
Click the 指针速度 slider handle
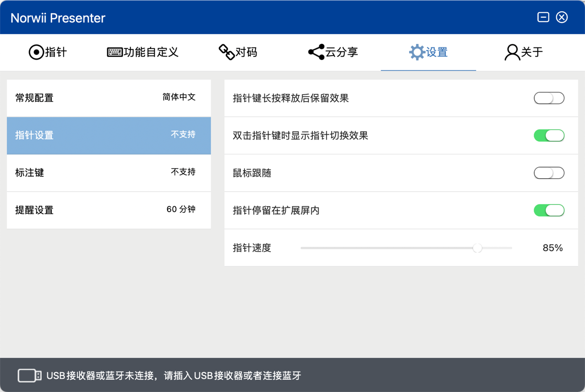[x=477, y=248]
